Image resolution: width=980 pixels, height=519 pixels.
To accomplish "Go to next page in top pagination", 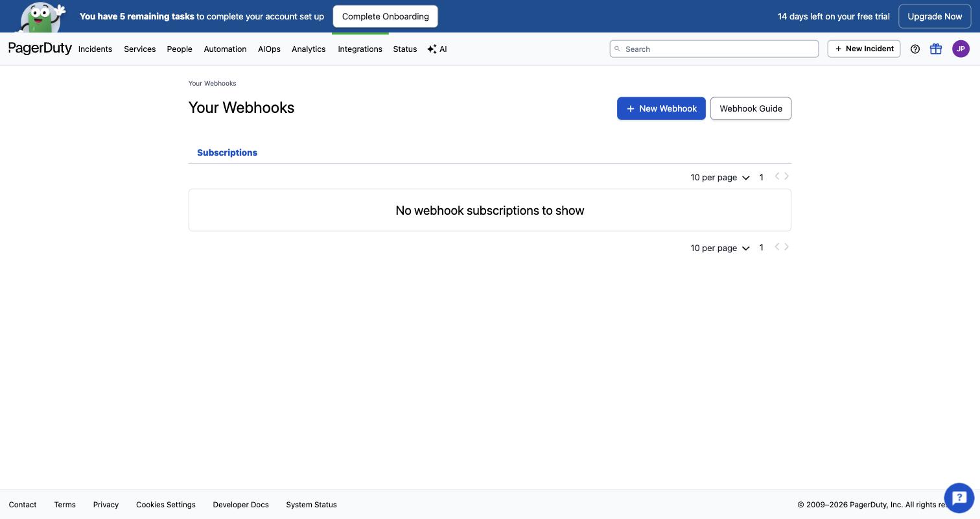I will click(x=787, y=176).
